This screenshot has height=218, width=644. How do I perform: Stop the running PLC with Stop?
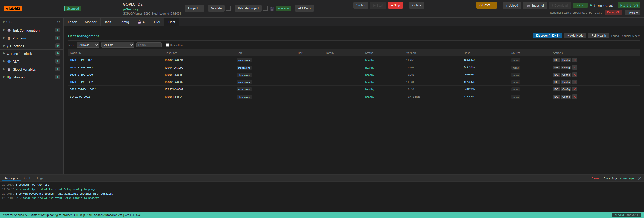pos(395,5)
